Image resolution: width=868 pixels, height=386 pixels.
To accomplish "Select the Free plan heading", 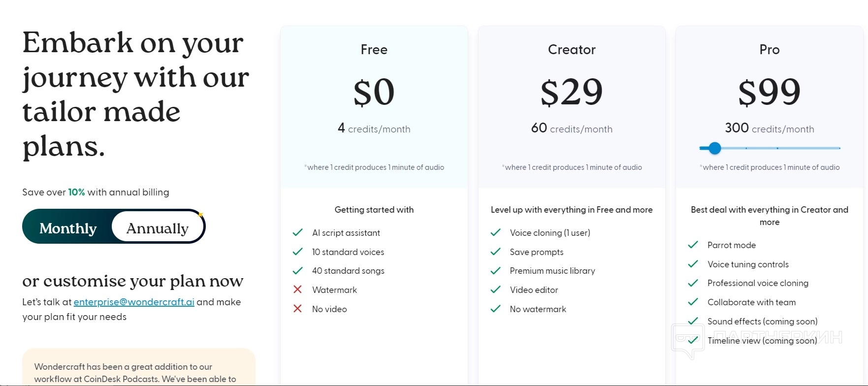I will (x=374, y=50).
